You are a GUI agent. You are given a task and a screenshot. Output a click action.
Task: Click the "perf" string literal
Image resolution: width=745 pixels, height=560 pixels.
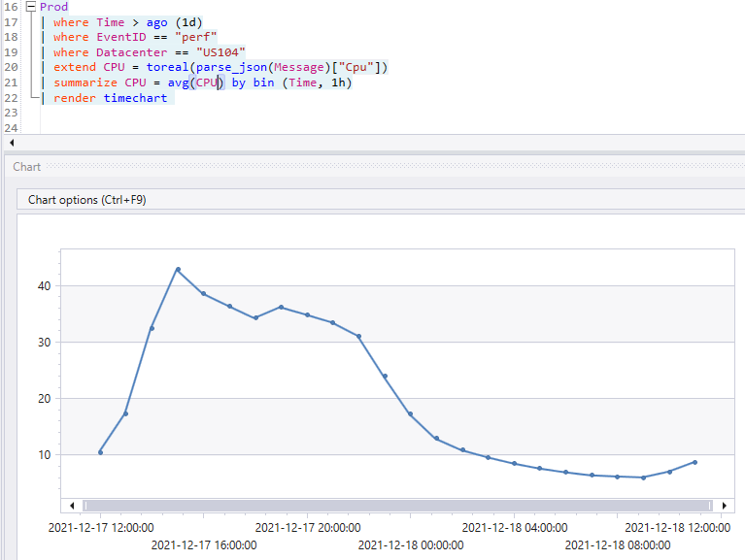tap(196, 37)
